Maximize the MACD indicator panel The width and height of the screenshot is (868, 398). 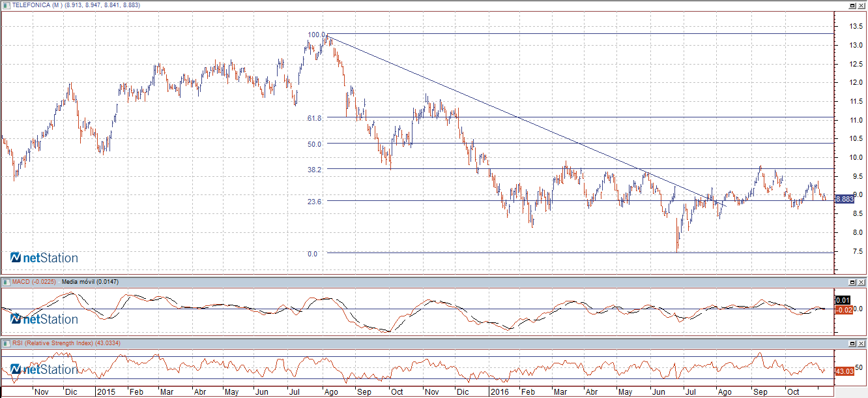pyautogui.click(x=852, y=282)
